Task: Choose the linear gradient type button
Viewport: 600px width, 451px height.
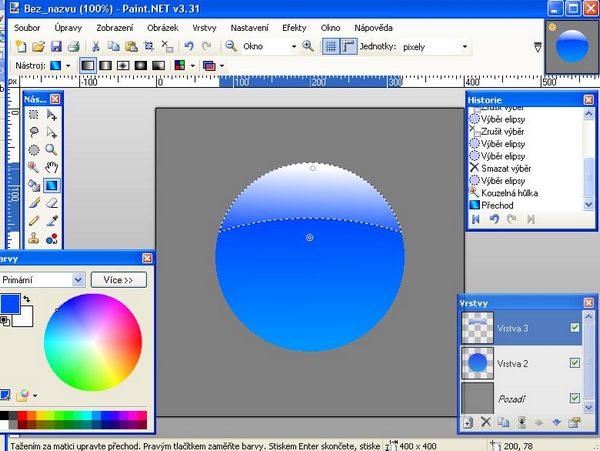Action: (87, 65)
